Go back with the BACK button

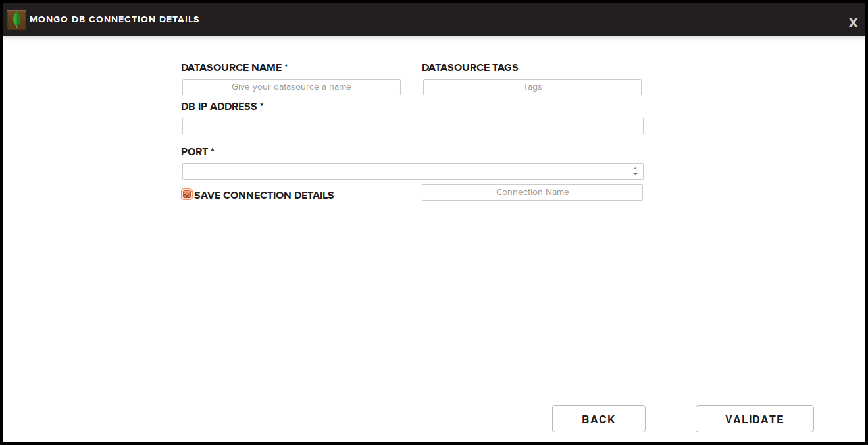click(x=598, y=419)
